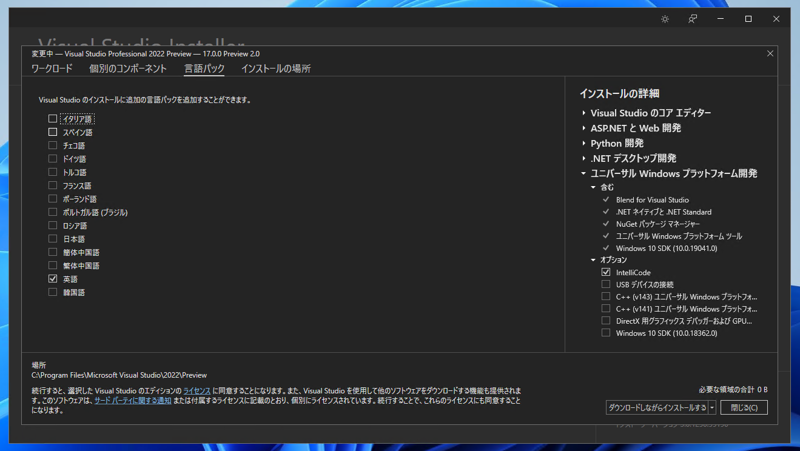Click the install path C:\Program Files text

(x=119, y=375)
